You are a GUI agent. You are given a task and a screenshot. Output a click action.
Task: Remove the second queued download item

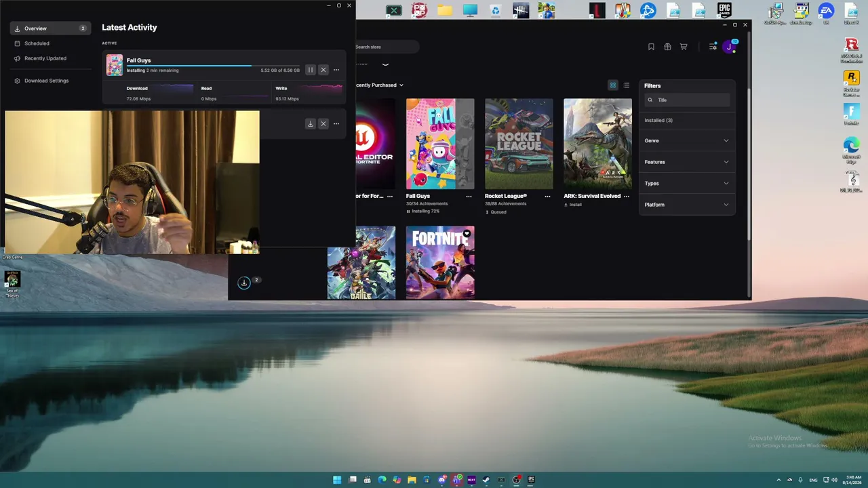point(323,123)
